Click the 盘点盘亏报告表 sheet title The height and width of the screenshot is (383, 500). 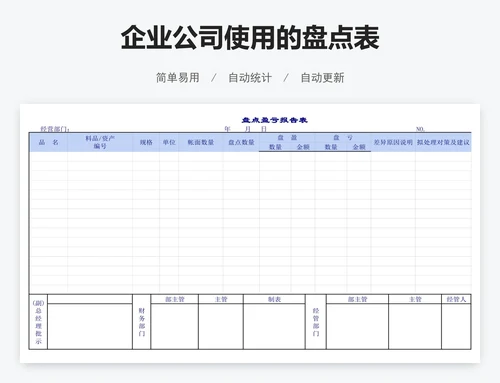click(274, 120)
